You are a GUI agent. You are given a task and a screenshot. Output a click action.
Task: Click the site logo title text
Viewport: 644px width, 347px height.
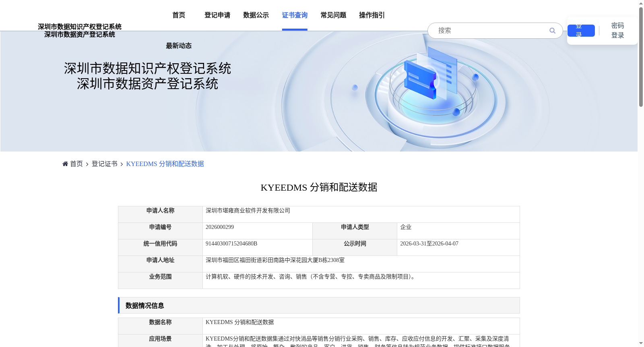click(x=80, y=31)
